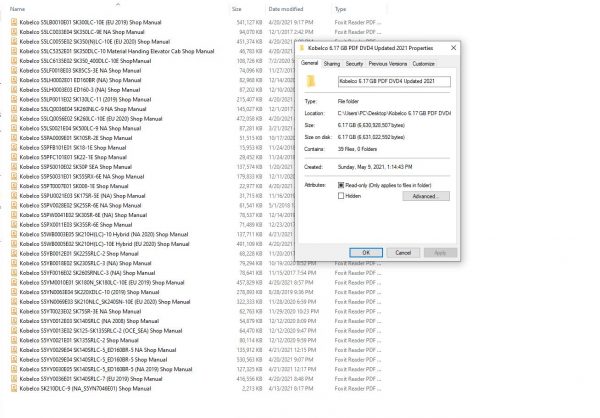This screenshot has height=418, width=600.
Task: Click the greyed Apply button
Action: 440,253
